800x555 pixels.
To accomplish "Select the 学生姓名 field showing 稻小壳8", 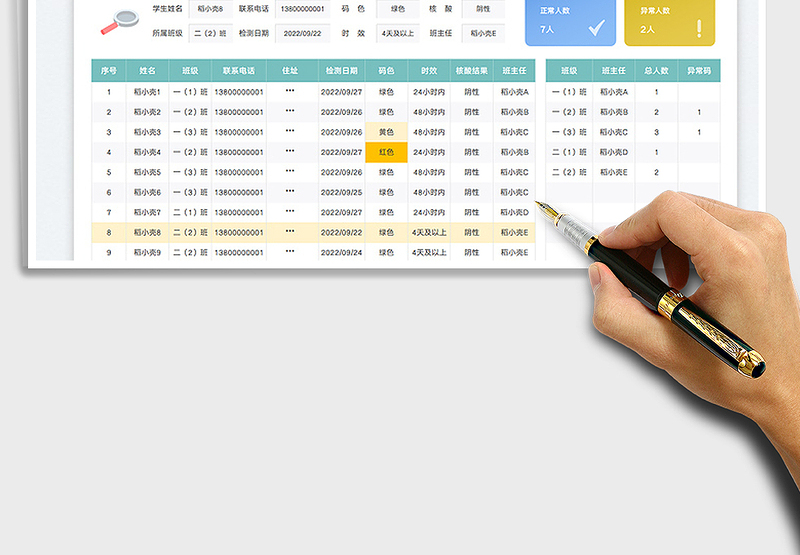I will 208,8.
